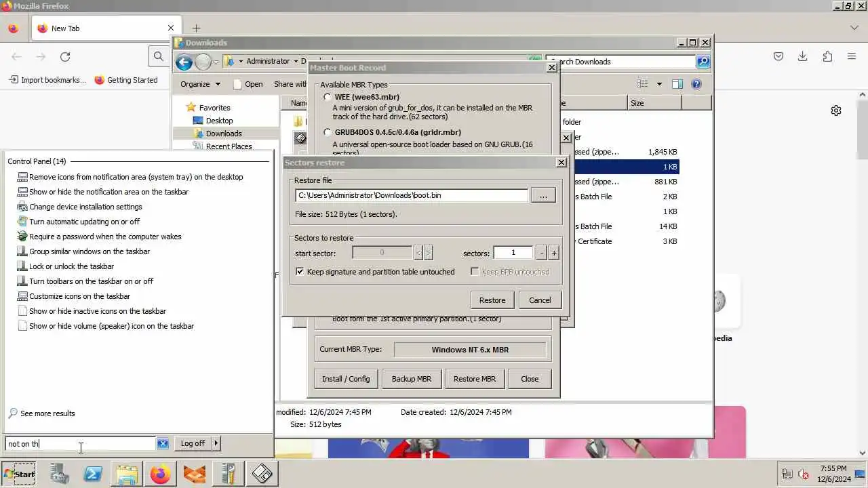Increase sectors count with plus button
The image size is (868, 488).
pos(553,253)
